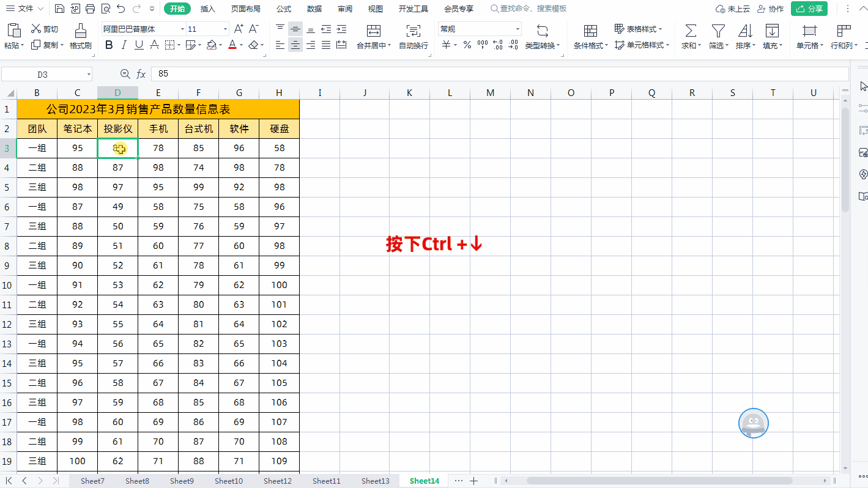Apply percent style to the cell
The width and height of the screenshot is (868, 488).
(x=467, y=45)
